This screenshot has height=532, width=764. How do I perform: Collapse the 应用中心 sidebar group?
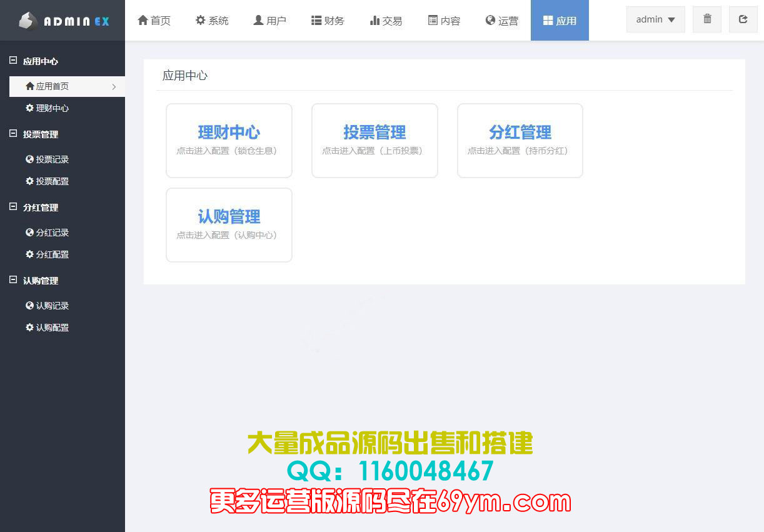tap(13, 61)
